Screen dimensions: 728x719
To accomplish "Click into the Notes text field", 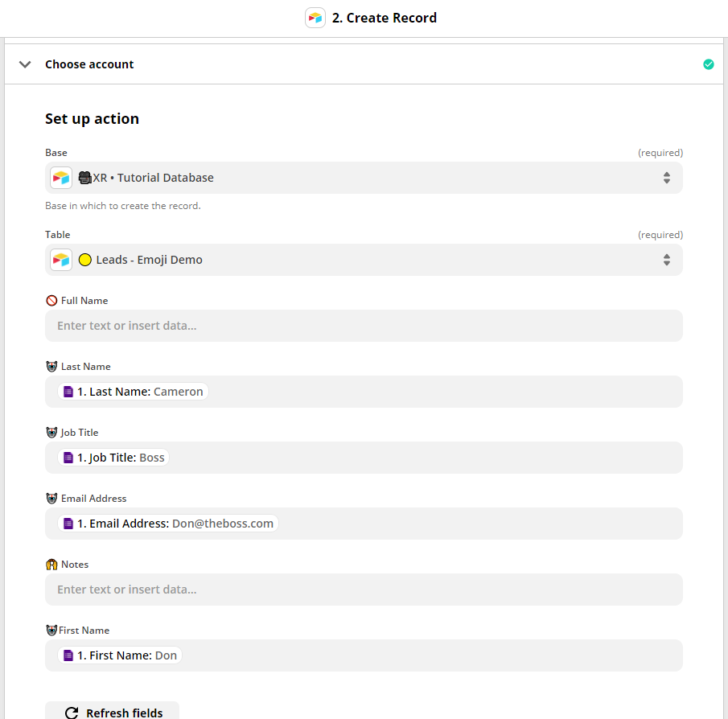I will 364,590.
